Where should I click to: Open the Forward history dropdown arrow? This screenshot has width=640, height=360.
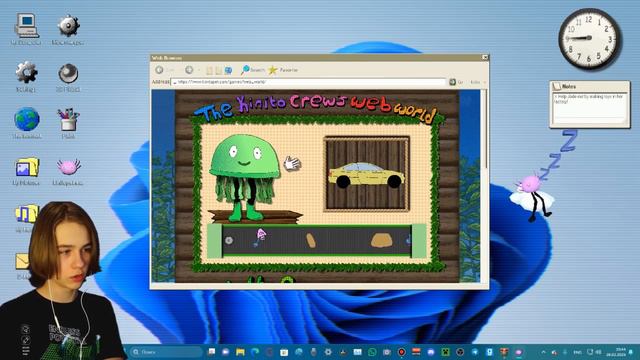click(199, 70)
